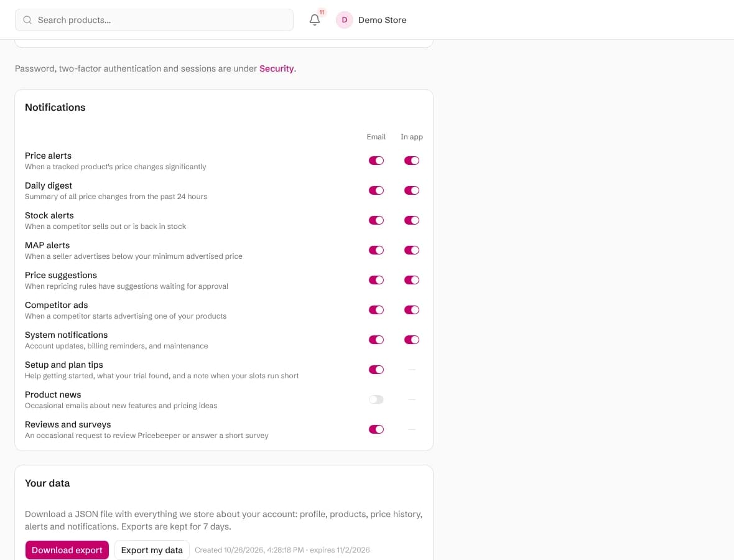Toggle System notifications email switch
Screen dimensions: 734x560
click(376, 340)
